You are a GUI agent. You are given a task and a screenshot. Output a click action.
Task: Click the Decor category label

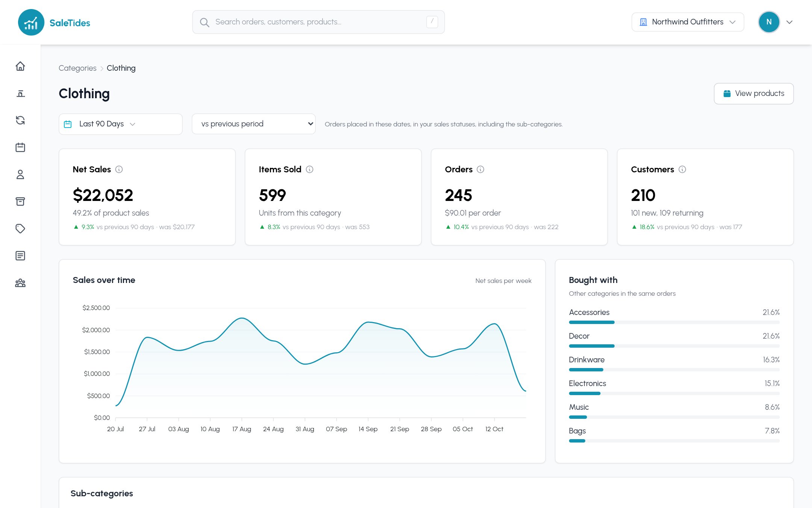pos(579,336)
